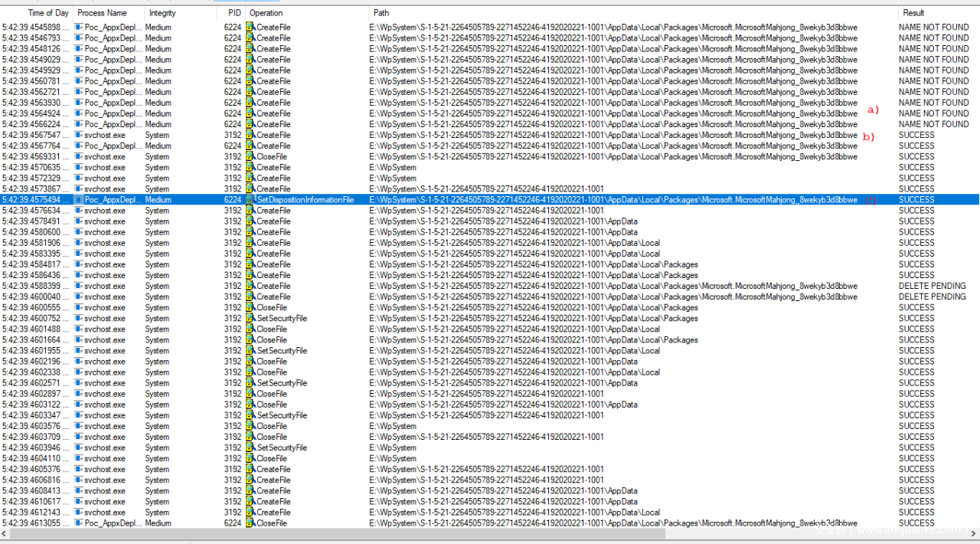Click the PID column header
Screen dimensions: 980x544
[x=234, y=13]
